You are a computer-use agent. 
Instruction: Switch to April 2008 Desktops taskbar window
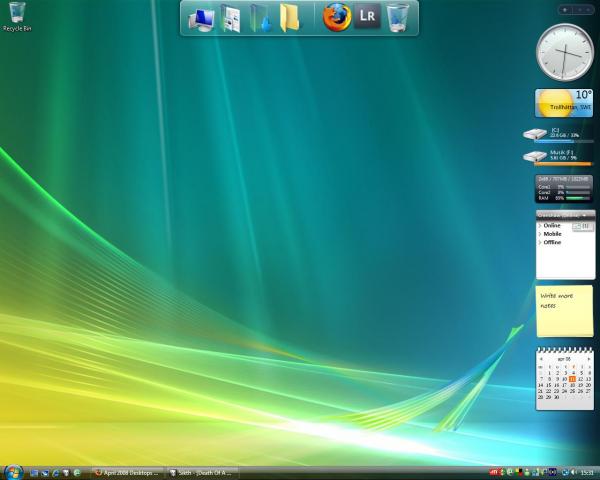pyautogui.click(x=128, y=473)
